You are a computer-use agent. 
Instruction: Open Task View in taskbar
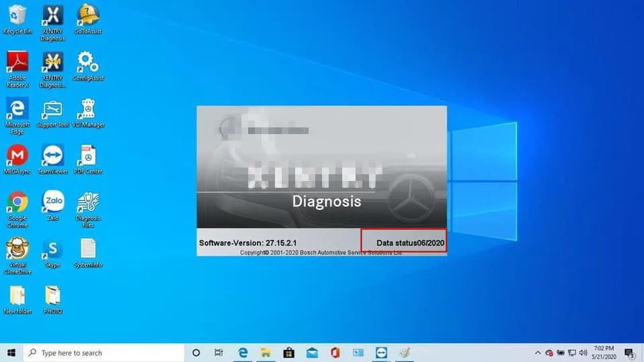219,353
